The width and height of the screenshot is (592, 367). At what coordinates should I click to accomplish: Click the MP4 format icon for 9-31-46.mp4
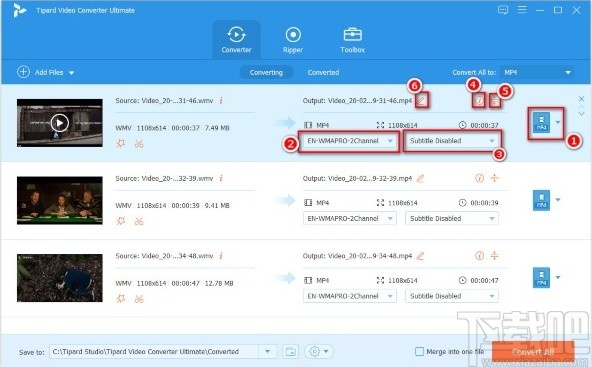(541, 123)
